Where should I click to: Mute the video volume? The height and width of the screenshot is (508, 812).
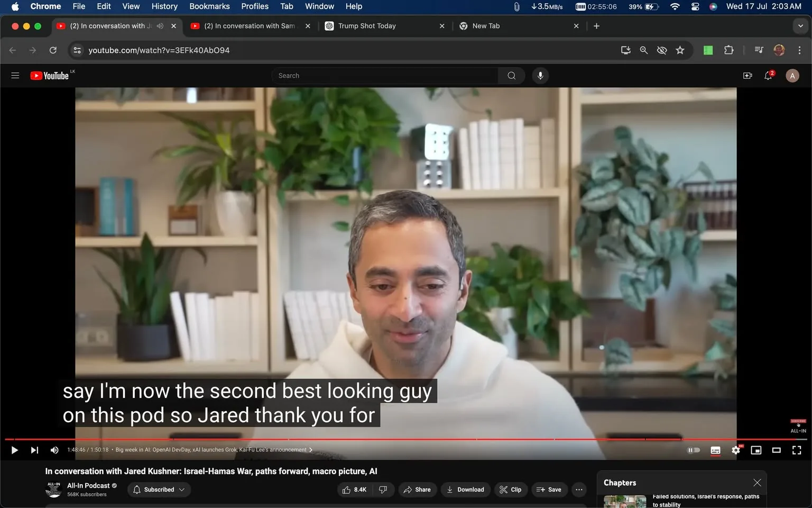coord(54,450)
